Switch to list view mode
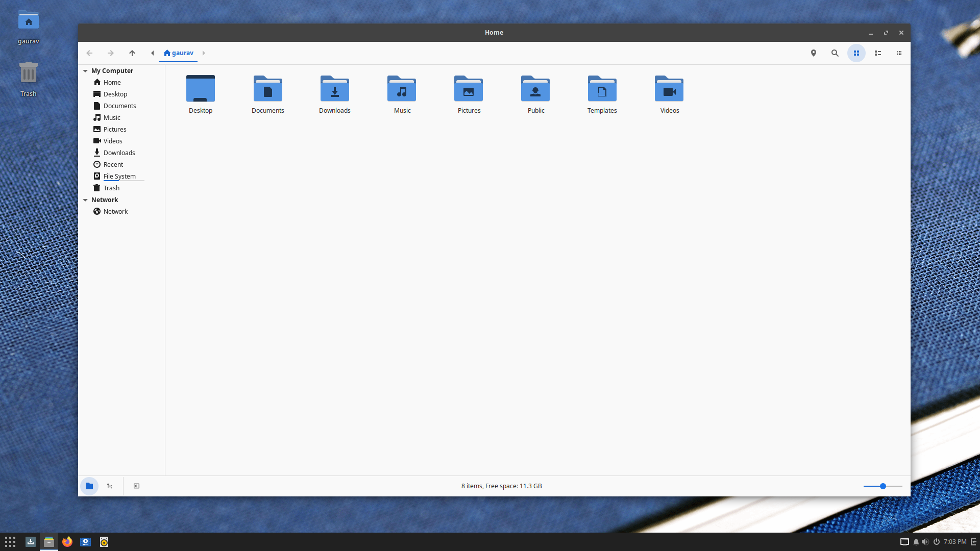Viewport: 980px width, 551px height. tap(878, 53)
